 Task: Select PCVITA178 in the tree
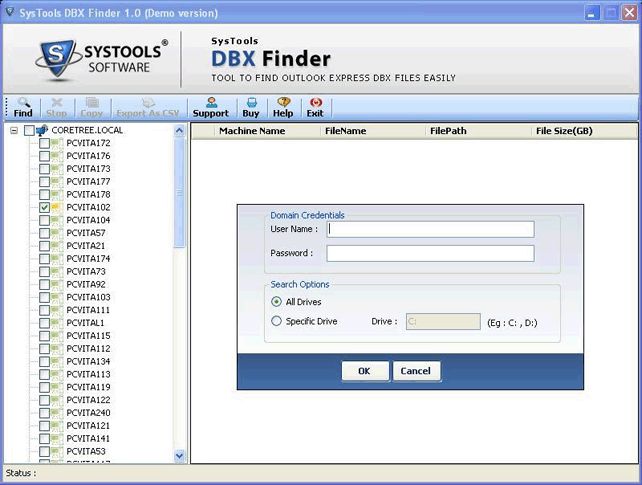tap(88, 195)
